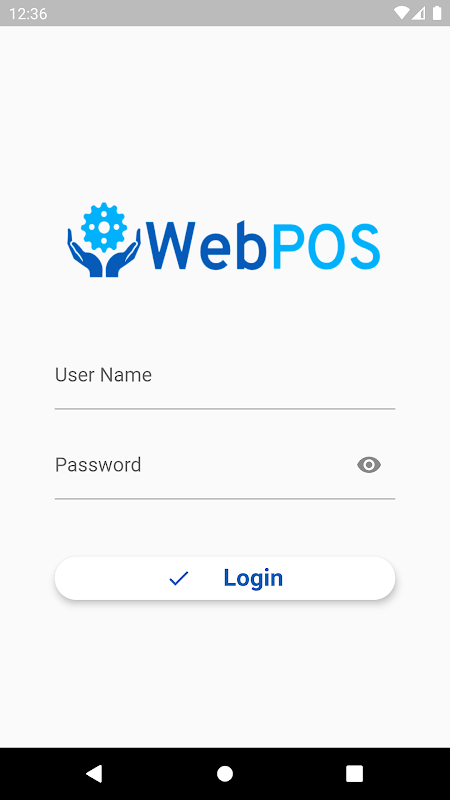The image size is (450, 800).
Task: Tap the Android back navigation triangle
Action: 94,773
